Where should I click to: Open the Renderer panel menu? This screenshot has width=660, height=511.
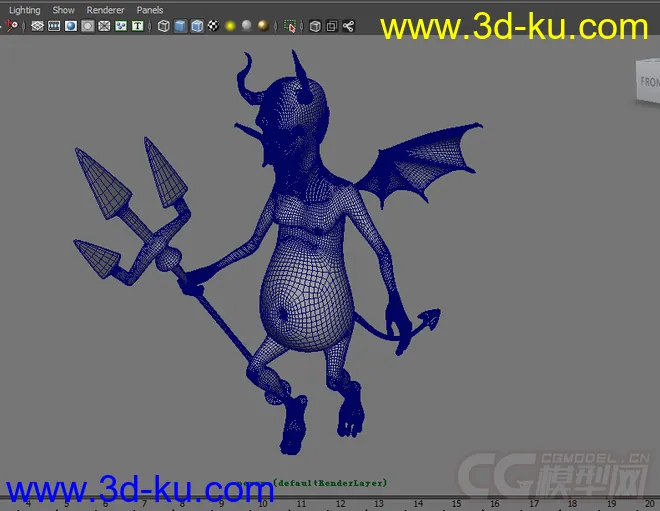tap(105, 10)
